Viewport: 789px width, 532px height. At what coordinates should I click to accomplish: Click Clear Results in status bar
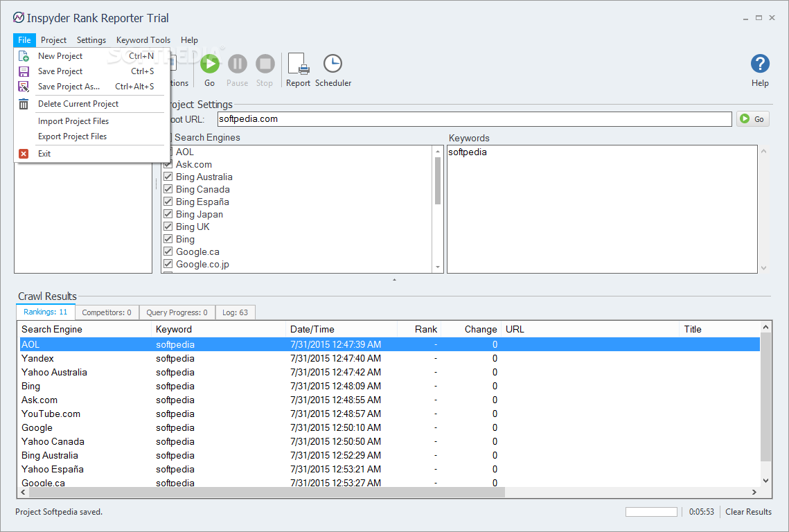tap(748, 512)
